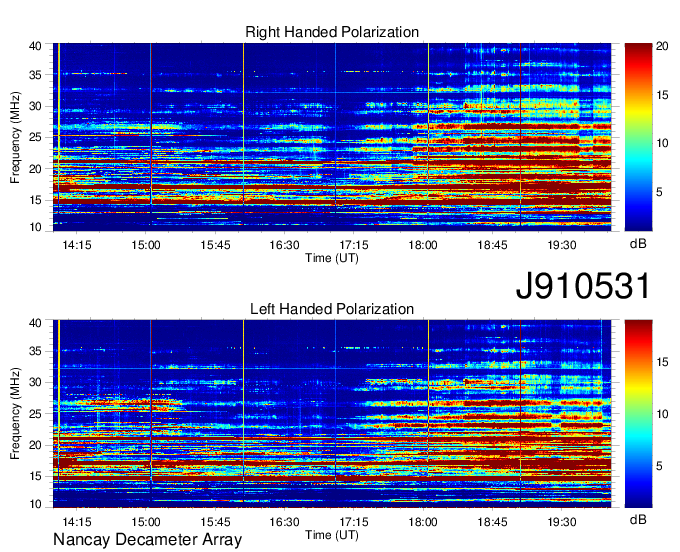Click the 'Right Handed Polarization' plot title

click(332, 32)
